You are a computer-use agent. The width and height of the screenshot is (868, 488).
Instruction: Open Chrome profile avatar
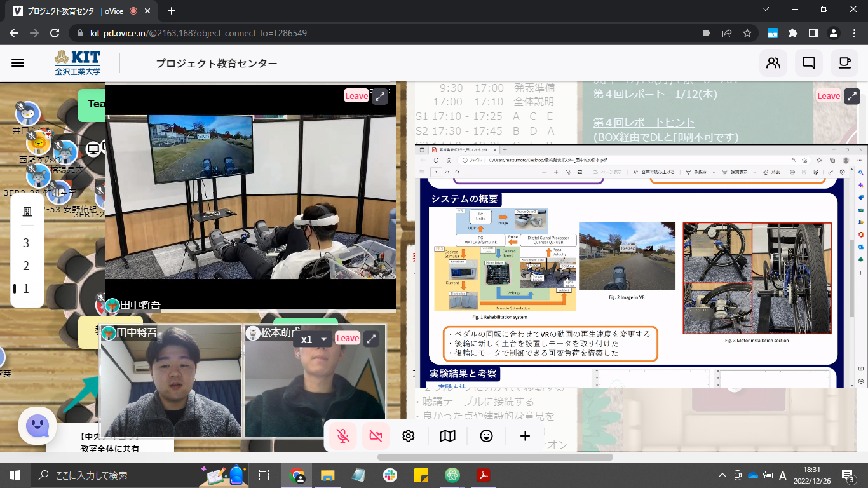[834, 33]
